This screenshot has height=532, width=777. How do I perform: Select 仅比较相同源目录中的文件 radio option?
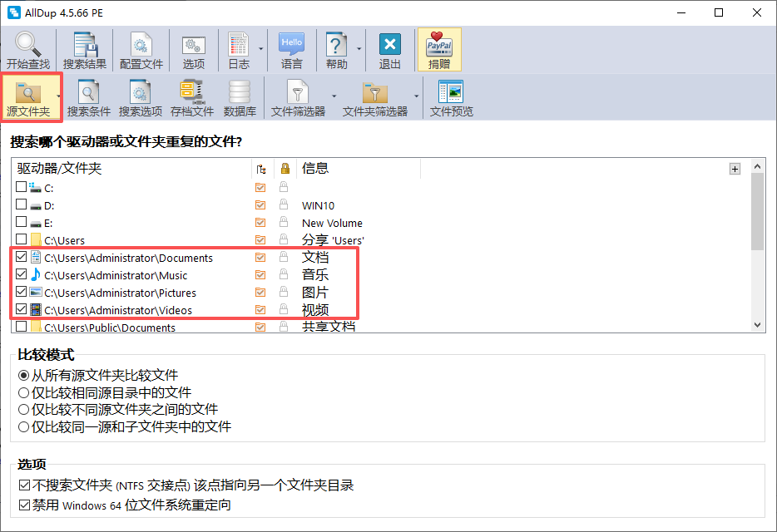click(x=105, y=393)
